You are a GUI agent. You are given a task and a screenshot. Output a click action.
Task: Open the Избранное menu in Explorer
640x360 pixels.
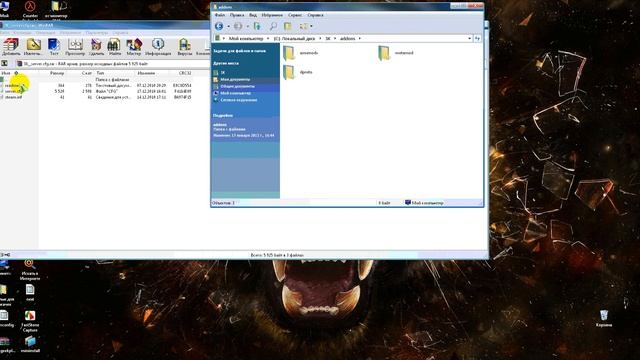coord(272,15)
